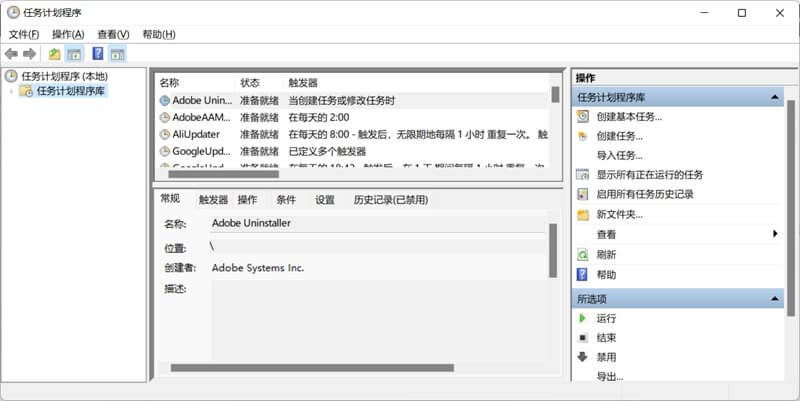Viewport: 800px width, 401px height.
Task: Collapse the 任务计划程序库 actions section
Action: (774, 97)
